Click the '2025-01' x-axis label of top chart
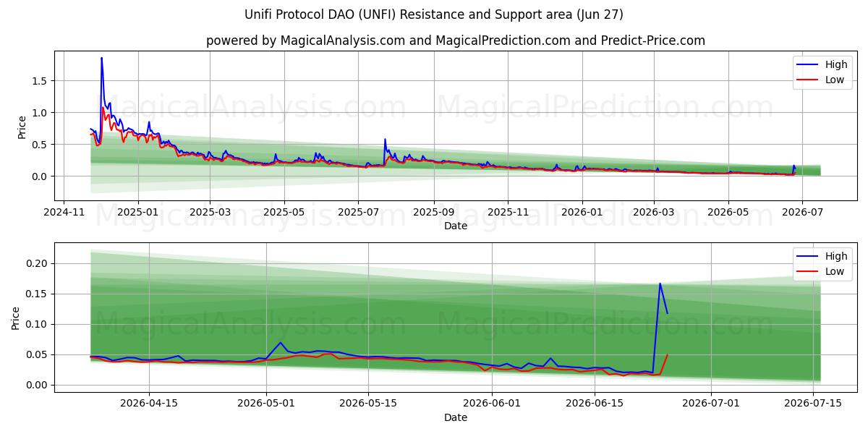Viewport: 868px width, 434px height. coord(137,213)
